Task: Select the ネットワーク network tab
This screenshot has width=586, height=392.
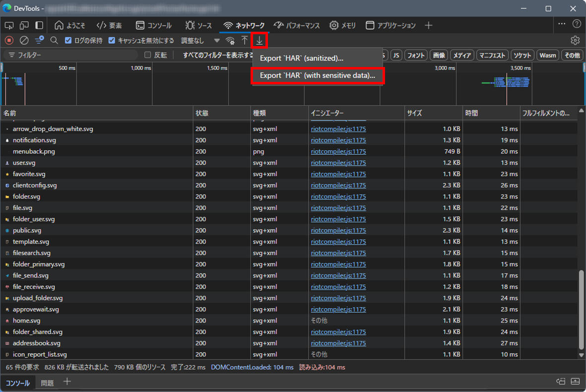Action: pyautogui.click(x=244, y=25)
